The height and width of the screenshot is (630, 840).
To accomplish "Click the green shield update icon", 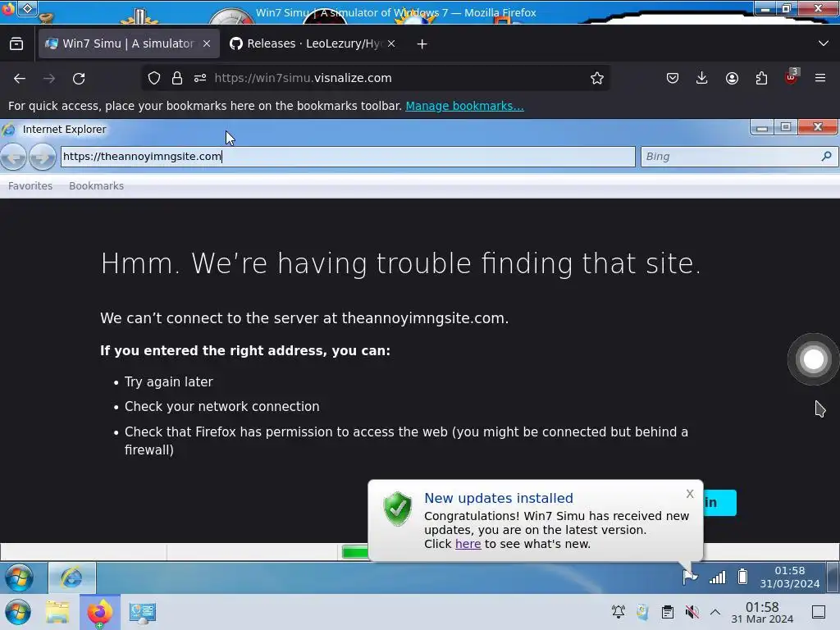I will pyautogui.click(x=398, y=509).
